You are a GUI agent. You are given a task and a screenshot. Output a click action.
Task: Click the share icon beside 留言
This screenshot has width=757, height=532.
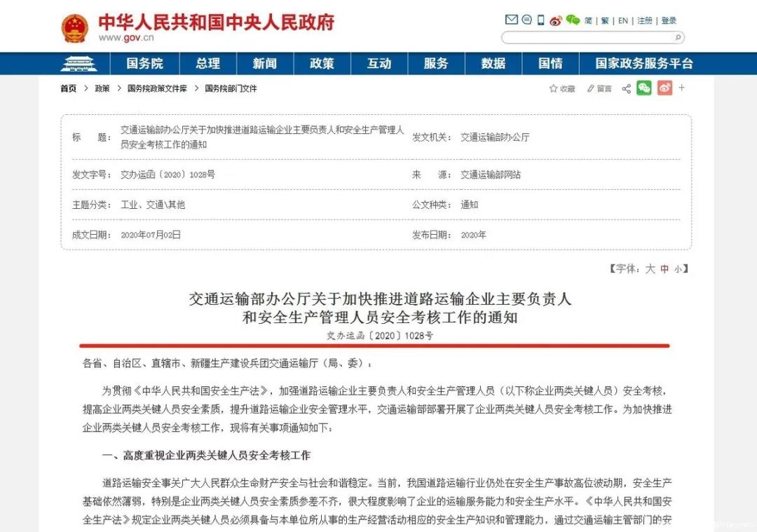[626, 88]
